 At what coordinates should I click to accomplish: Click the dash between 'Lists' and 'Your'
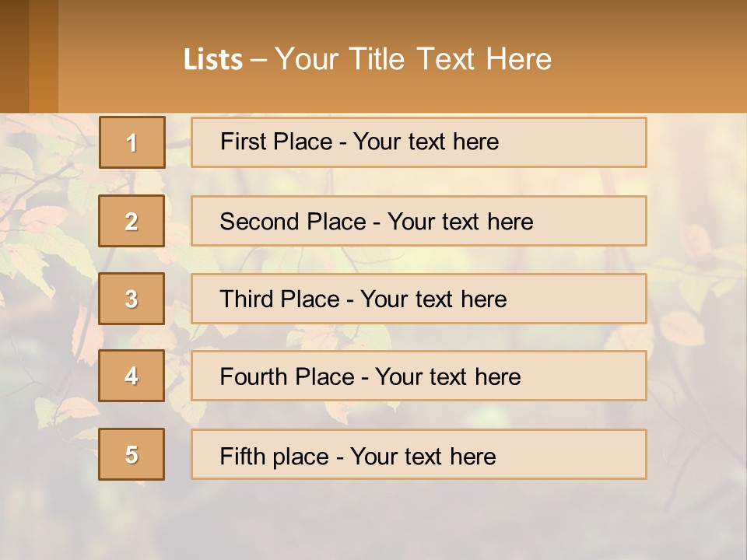[258, 59]
